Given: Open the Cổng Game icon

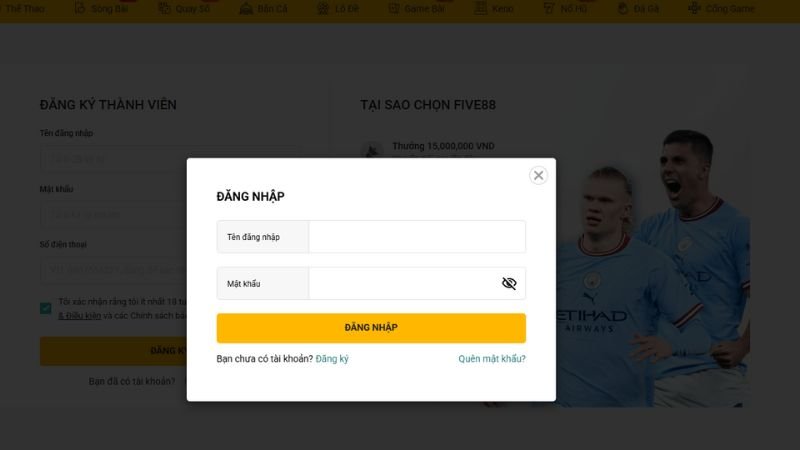Looking at the screenshot, I should point(694,8).
